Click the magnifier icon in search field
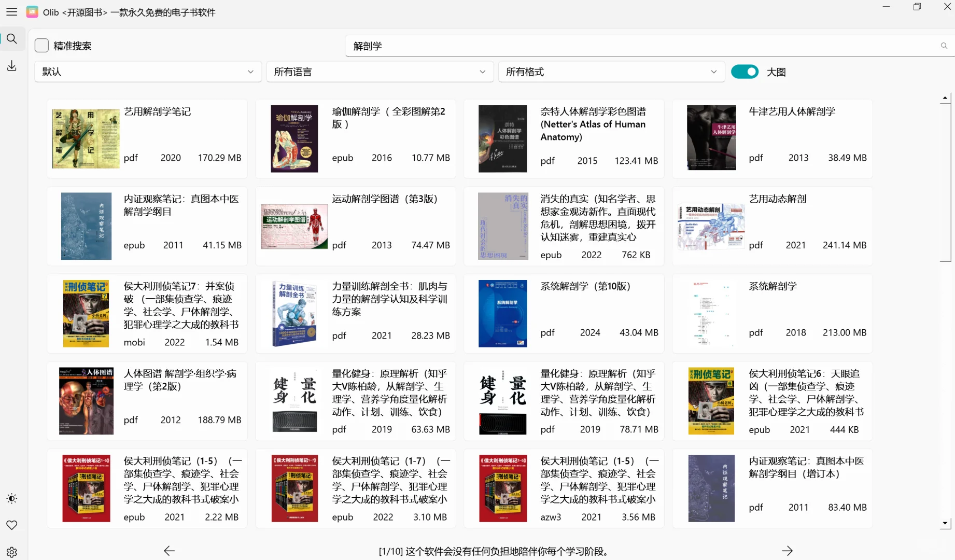This screenshot has width=955, height=560. point(944,46)
